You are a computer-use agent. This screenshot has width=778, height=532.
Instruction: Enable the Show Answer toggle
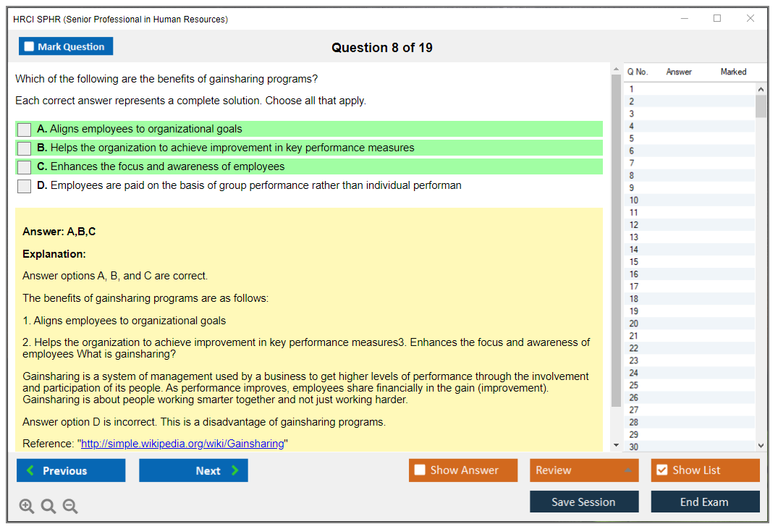tap(420, 470)
